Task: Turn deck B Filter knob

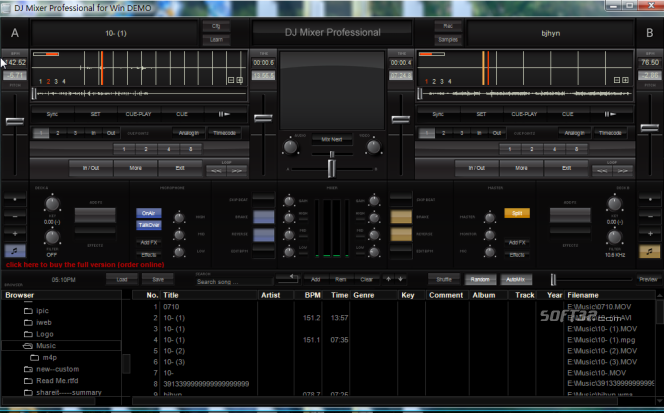Action: pyautogui.click(x=614, y=237)
